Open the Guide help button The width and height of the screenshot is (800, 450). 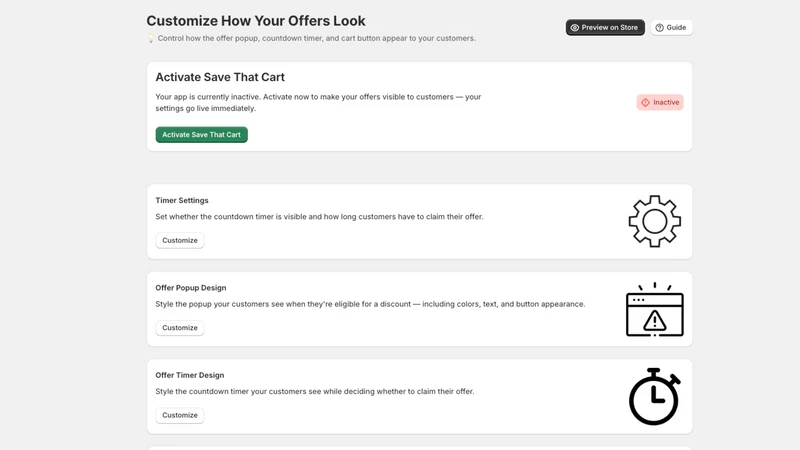pyautogui.click(x=671, y=28)
